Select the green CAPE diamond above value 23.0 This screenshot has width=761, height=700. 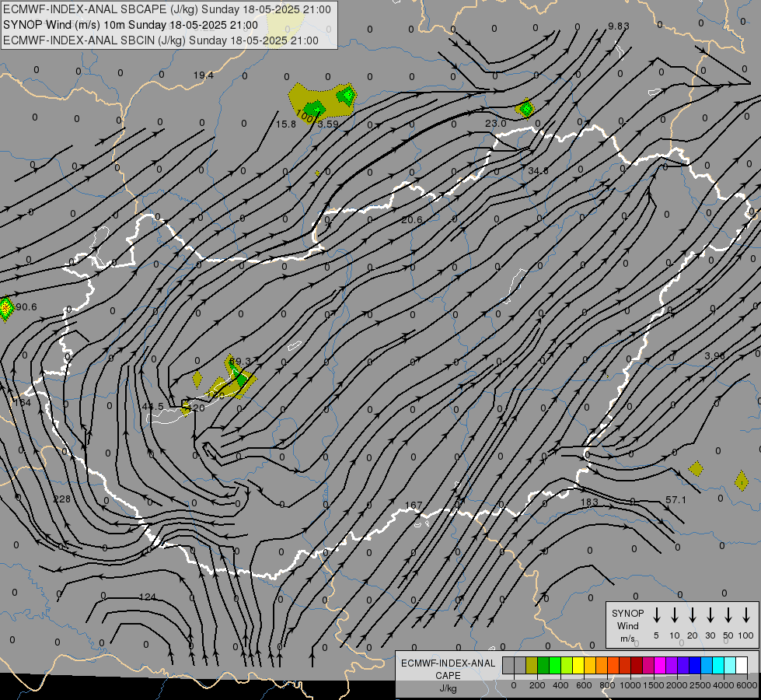pyautogui.click(x=525, y=108)
